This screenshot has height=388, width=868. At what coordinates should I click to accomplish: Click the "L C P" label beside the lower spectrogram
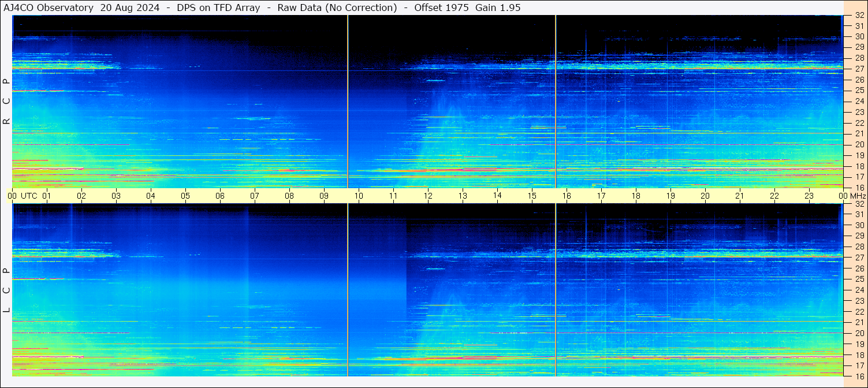[7, 290]
